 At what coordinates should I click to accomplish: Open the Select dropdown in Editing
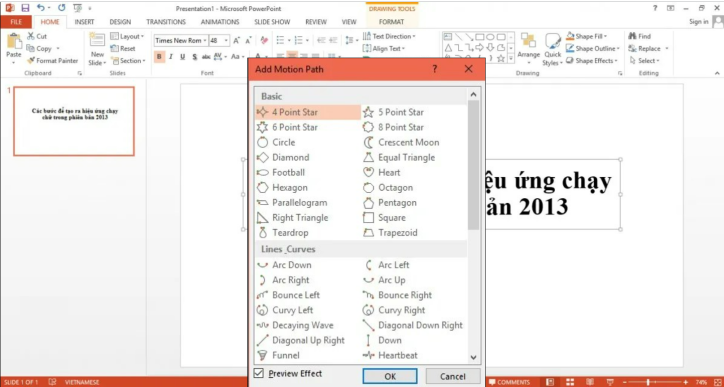[x=645, y=60]
